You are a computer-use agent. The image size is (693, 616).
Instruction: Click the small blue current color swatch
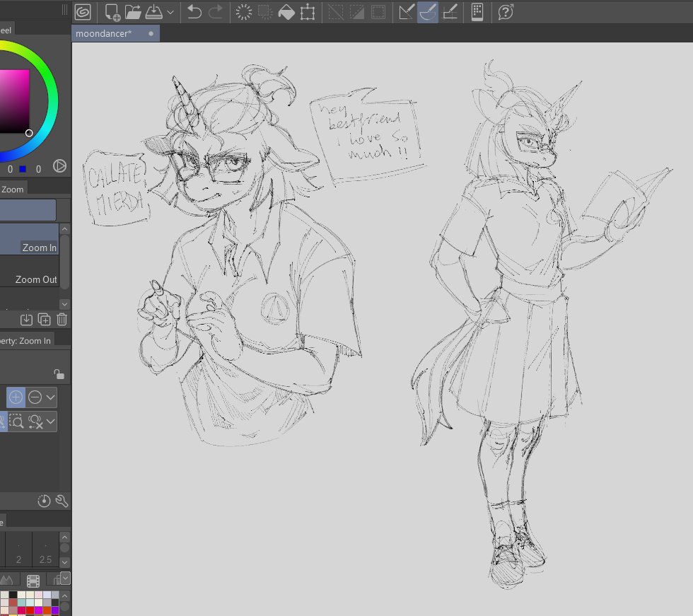pos(23,169)
